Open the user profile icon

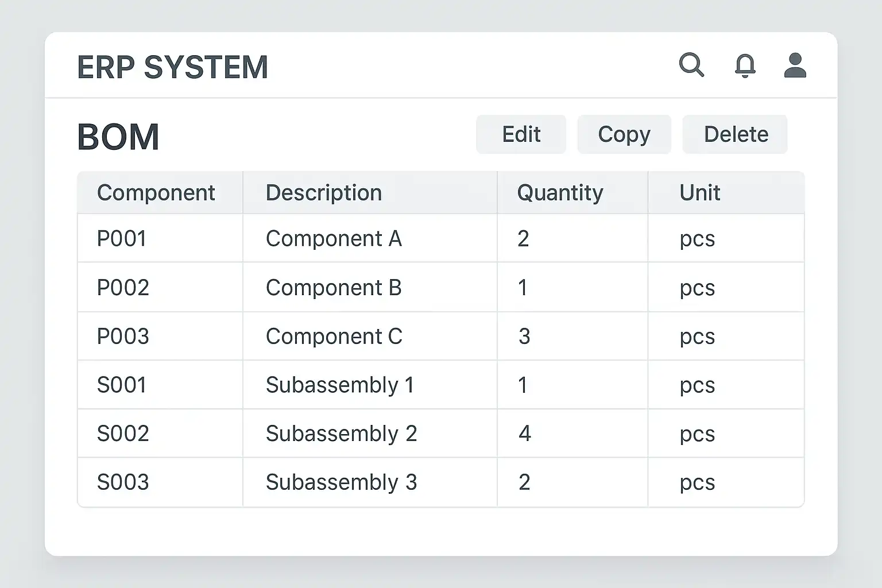tap(795, 65)
